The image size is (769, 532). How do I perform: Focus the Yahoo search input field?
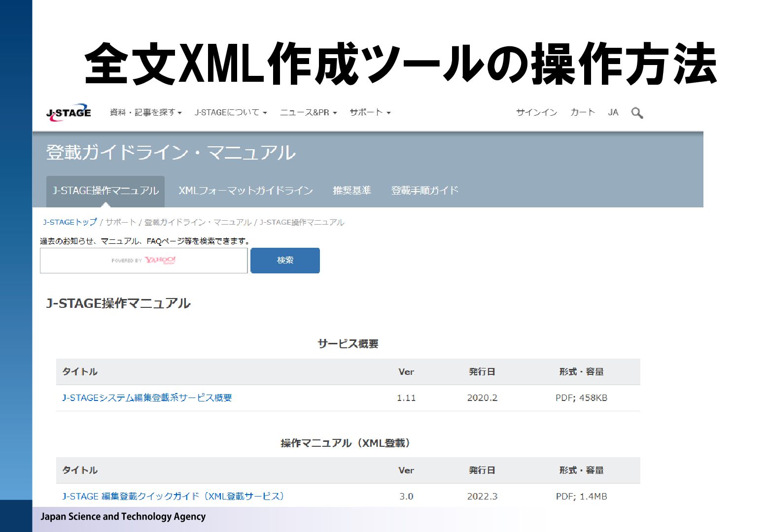143,261
